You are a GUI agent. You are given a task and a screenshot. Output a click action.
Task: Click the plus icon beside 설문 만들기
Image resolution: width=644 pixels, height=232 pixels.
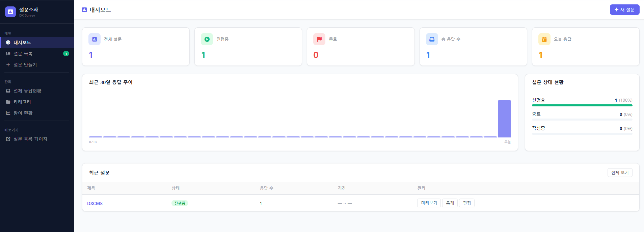click(x=8, y=65)
